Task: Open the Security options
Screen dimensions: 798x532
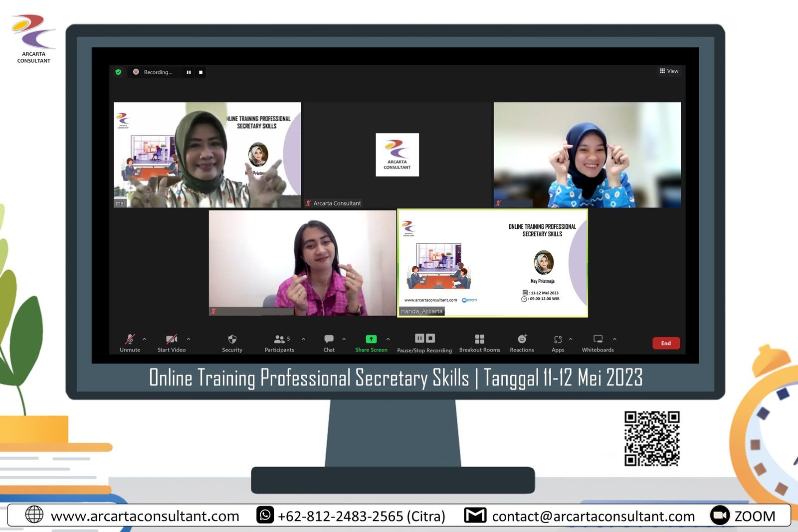Action: pos(231,339)
